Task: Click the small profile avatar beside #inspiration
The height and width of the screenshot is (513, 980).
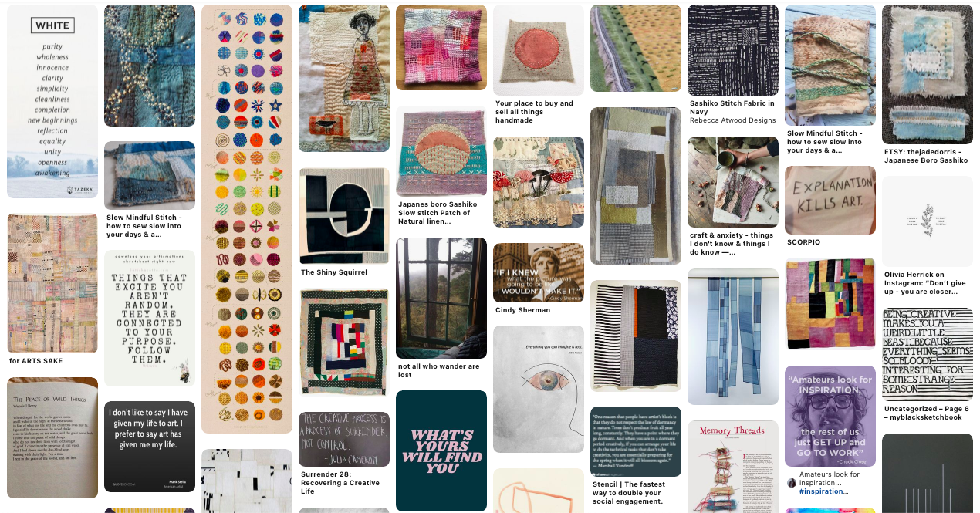Action: 792,483
